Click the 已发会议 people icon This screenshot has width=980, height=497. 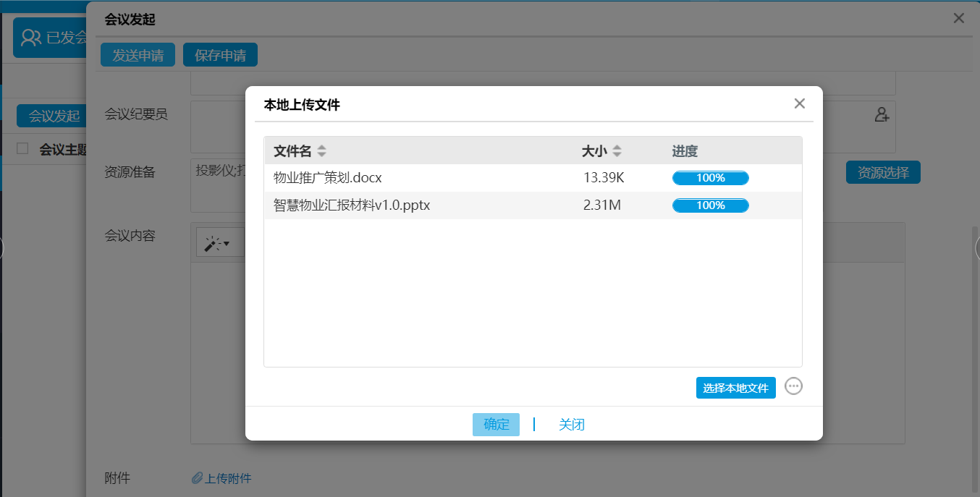[31, 38]
